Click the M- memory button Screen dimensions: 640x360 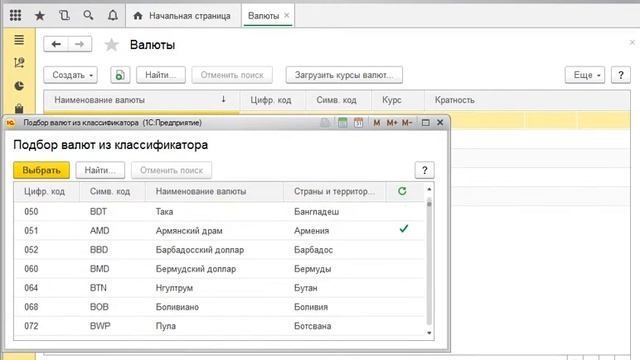click(x=407, y=122)
